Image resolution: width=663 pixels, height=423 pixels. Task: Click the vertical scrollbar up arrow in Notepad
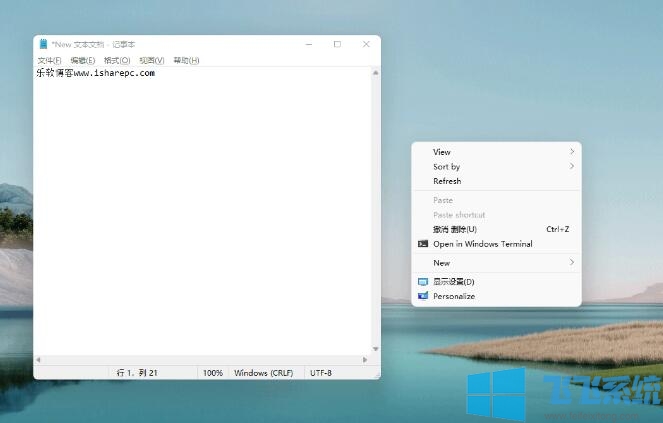tap(375, 73)
